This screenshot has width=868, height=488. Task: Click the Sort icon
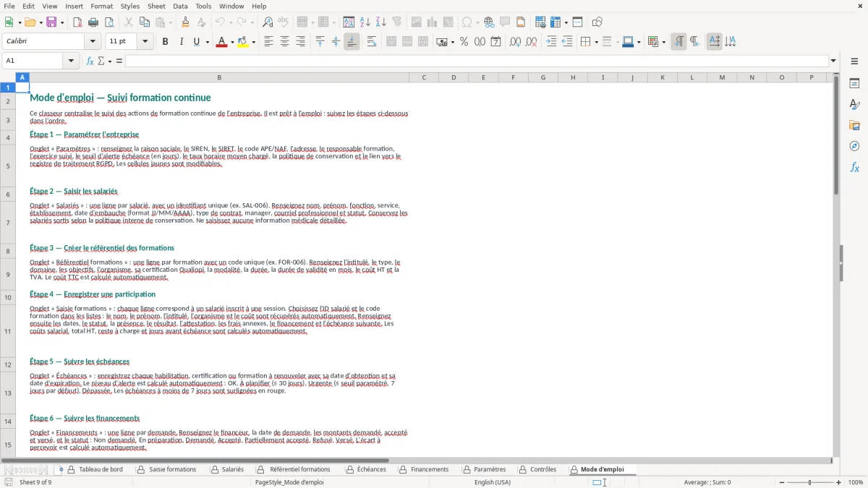point(349,22)
